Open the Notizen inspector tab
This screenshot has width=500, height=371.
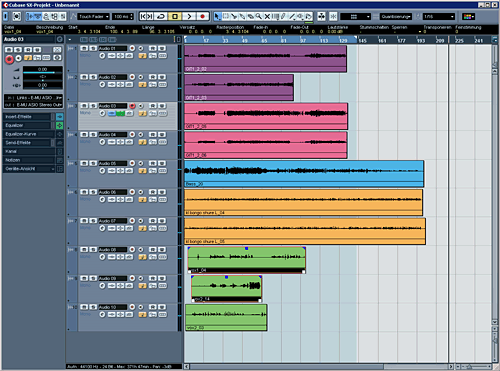click(29, 160)
